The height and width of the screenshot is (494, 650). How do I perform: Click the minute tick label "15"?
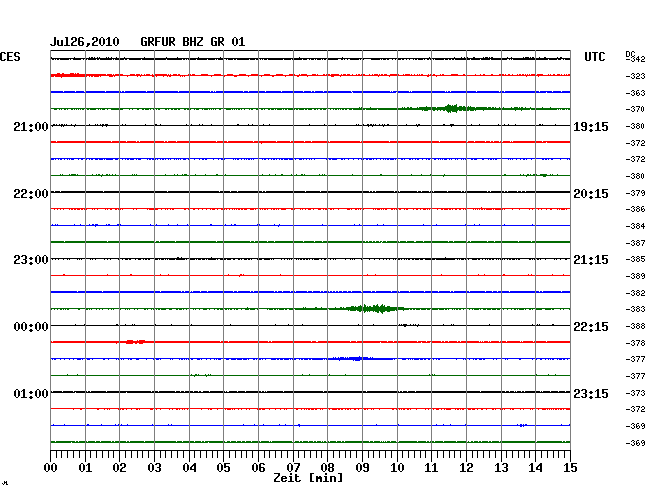570,467
